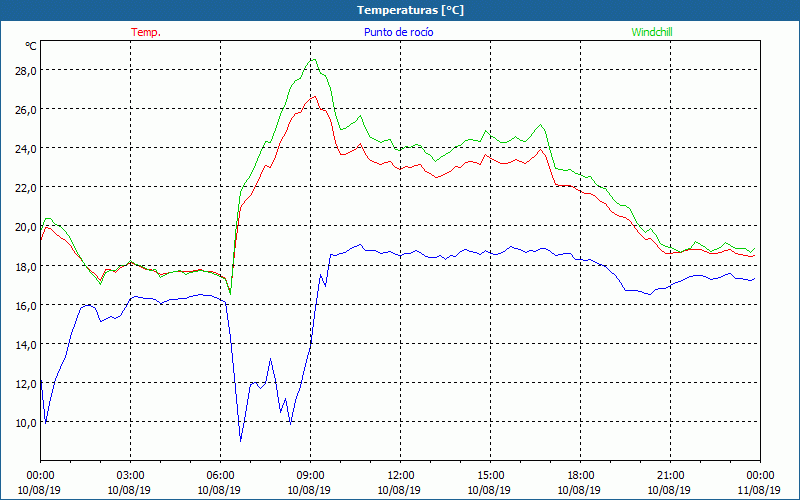
Task: Click the 21:00 time axis label
Action: pyautogui.click(x=670, y=476)
